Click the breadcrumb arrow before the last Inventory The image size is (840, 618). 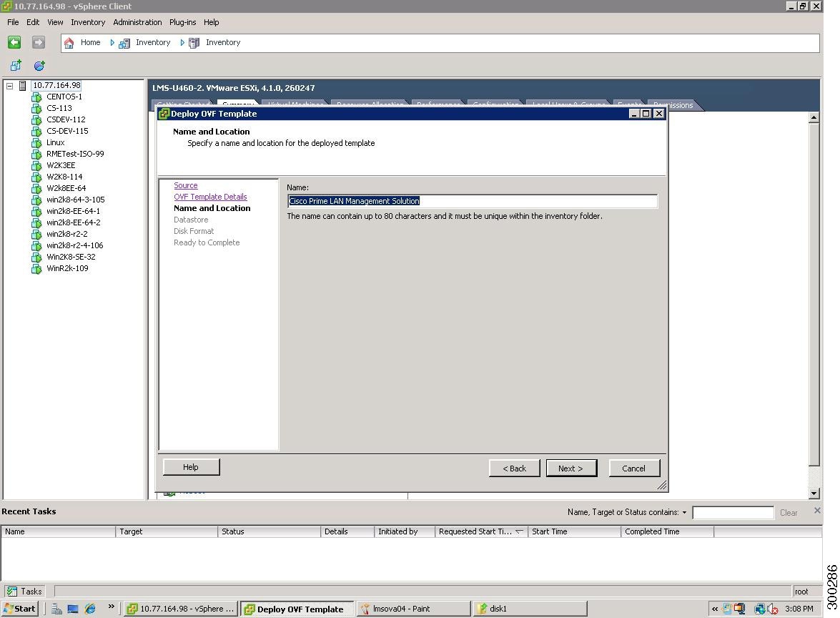pyautogui.click(x=182, y=43)
